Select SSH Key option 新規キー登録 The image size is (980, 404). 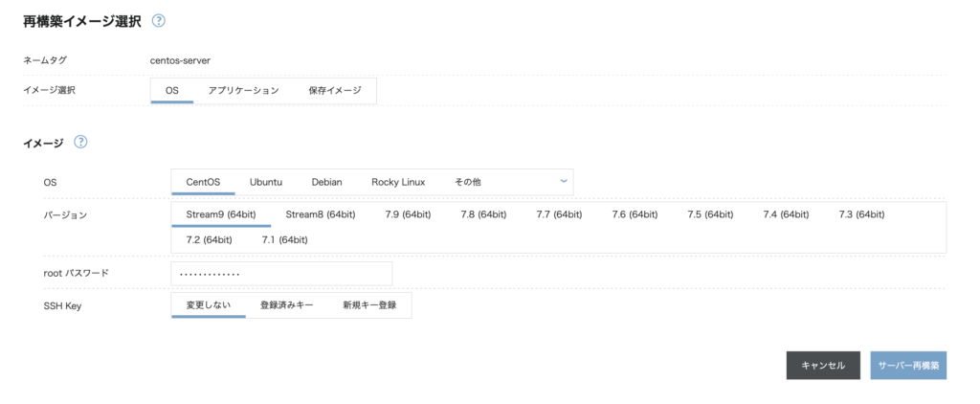pyautogui.click(x=369, y=305)
